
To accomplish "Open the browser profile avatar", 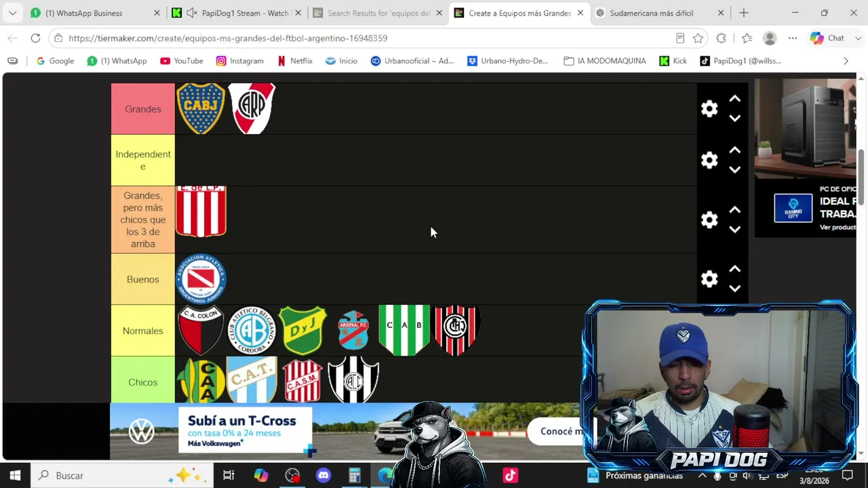I will point(770,38).
